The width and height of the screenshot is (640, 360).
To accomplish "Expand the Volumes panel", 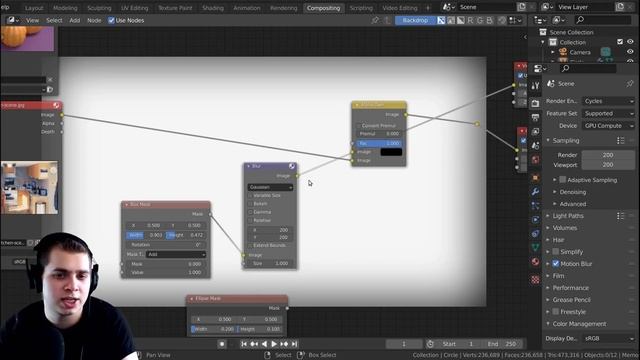I will (x=548, y=228).
